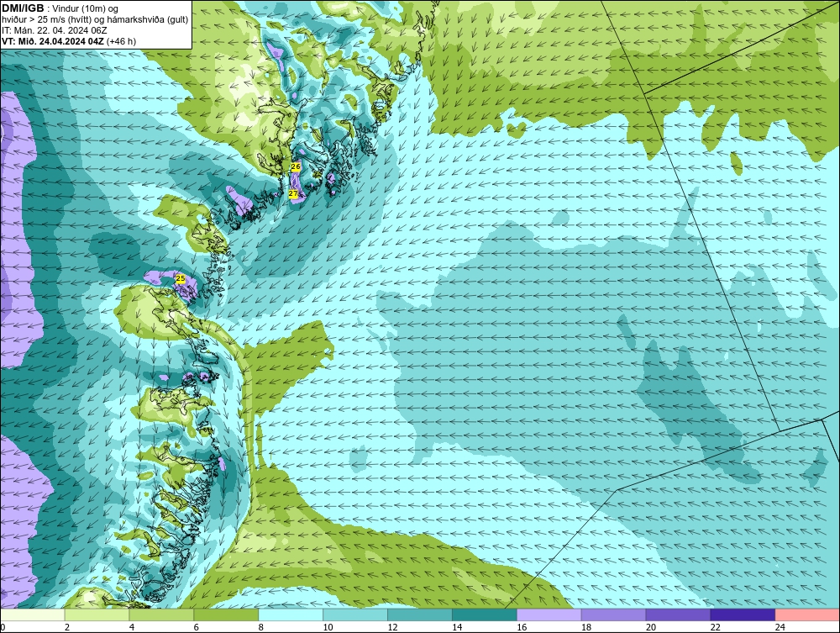This screenshot has width=840, height=633.
Task: Click the legend swatch for 0–2 m/s
Action: click(33, 615)
